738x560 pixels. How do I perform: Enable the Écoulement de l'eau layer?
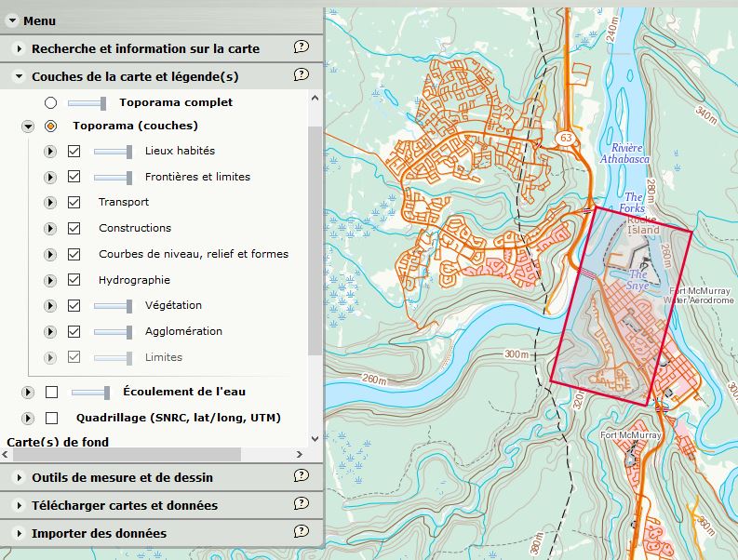tap(51, 393)
